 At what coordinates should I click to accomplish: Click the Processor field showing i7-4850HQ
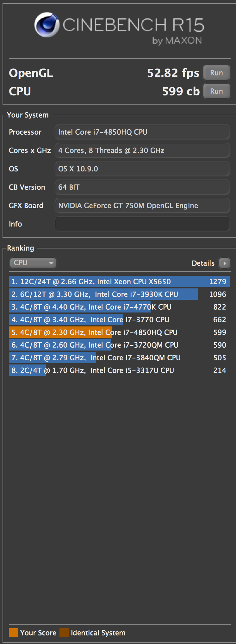pyautogui.click(x=142, y=132)
